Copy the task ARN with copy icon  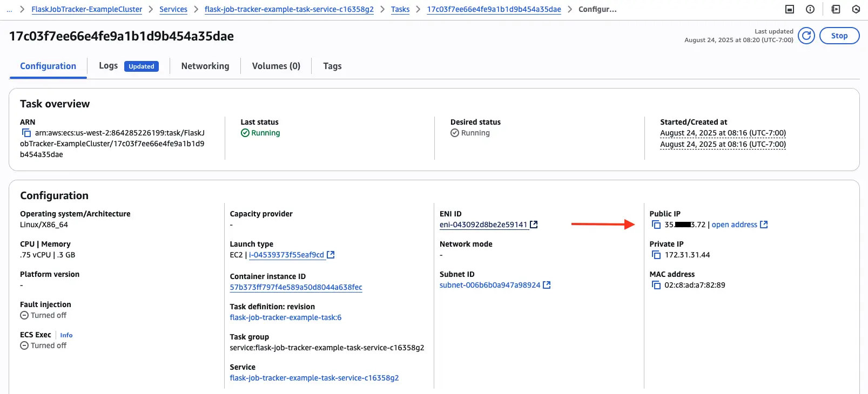pos(26,133)
